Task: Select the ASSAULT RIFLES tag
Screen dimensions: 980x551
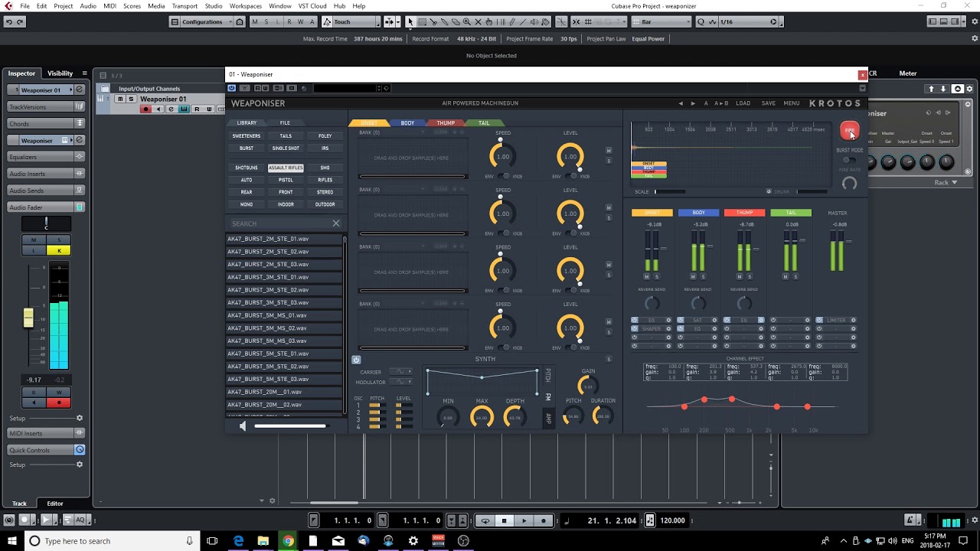Action: (x=286, y=168)
